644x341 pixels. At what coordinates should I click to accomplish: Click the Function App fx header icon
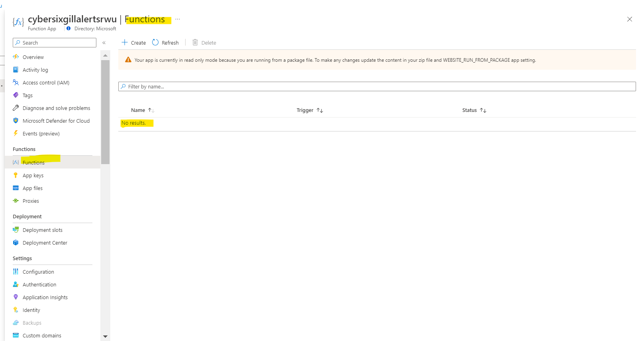pos(18,22)
